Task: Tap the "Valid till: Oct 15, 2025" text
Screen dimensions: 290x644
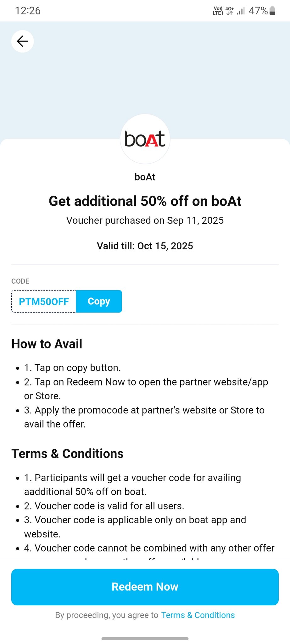Action: pyautogui.click(x=145, y=246)
